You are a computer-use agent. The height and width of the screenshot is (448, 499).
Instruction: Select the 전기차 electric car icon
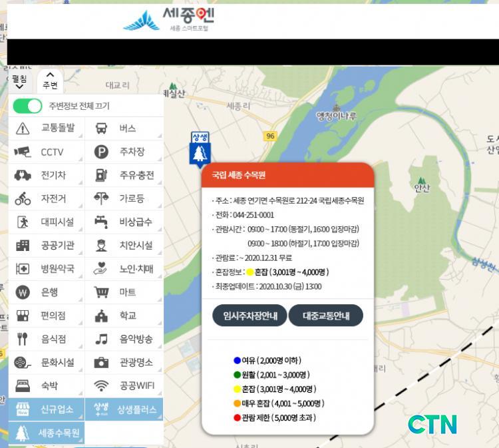click(x=23, y=175)
